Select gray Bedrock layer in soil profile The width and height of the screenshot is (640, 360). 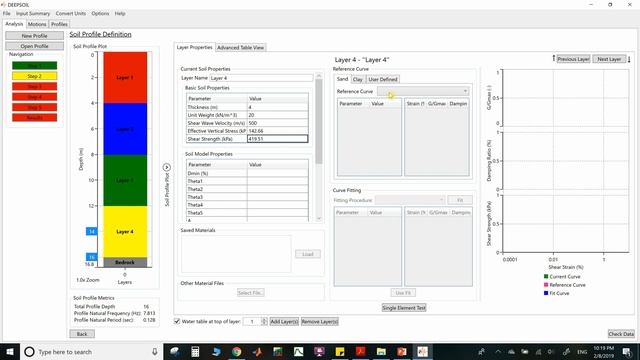[125, 262]
